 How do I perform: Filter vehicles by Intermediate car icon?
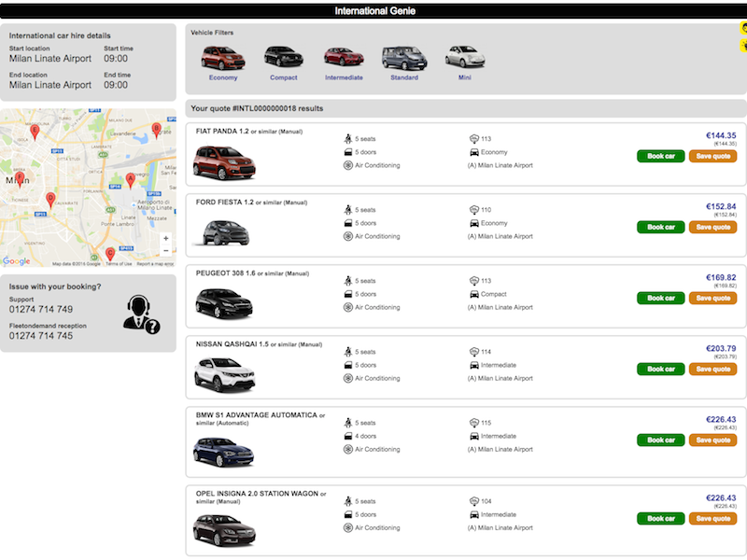[344, 57]
